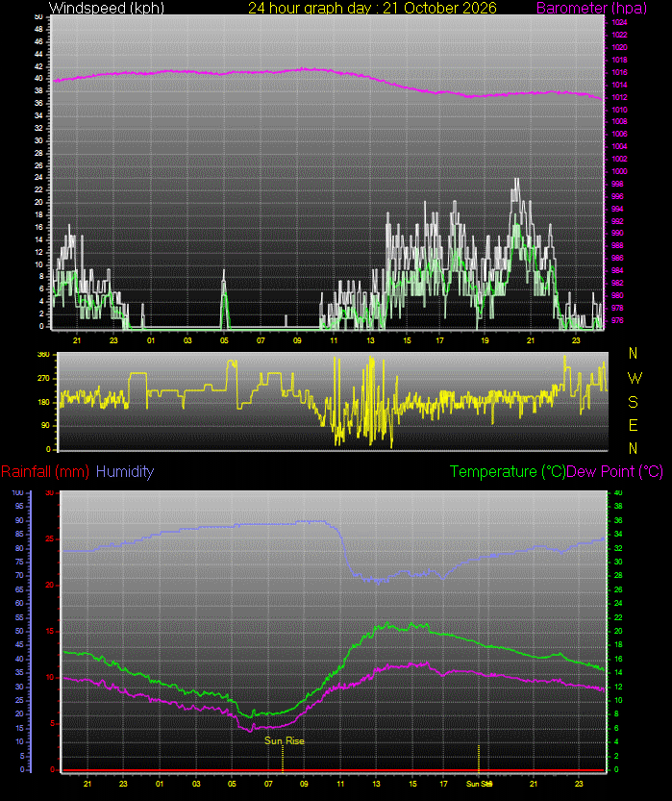Click the Dew Point (°C) legend label
The image size is (672, 801).
(x=615, y=471)
